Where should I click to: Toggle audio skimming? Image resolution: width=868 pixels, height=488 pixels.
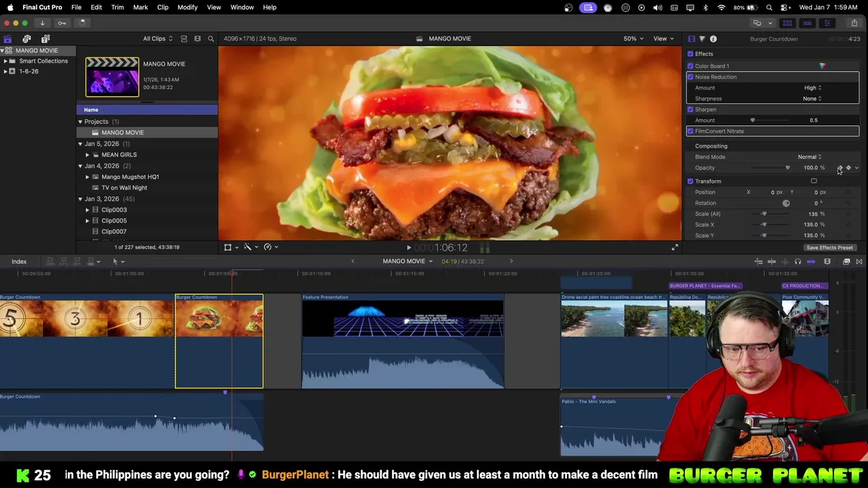785,262
